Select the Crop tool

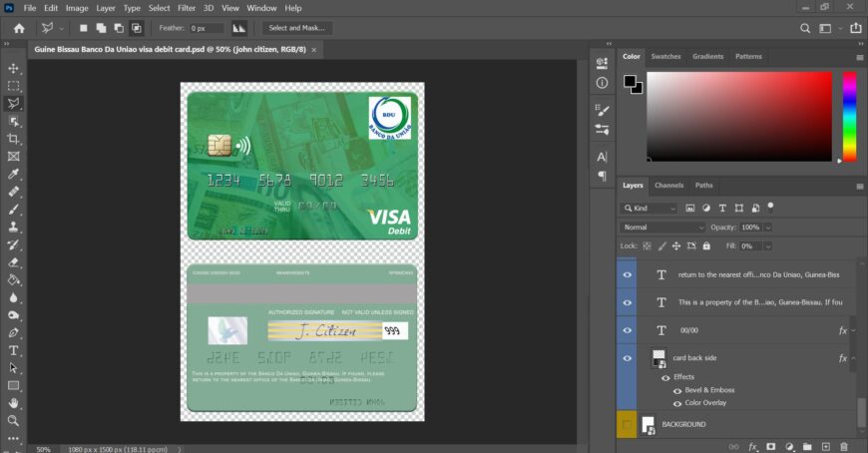(13, 139)
